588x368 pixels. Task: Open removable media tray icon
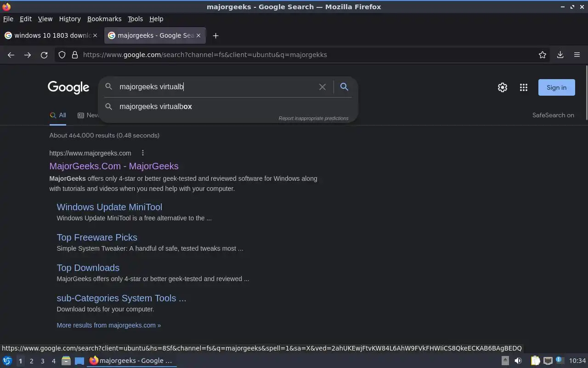pyautogui.click(x=505, y=361)
